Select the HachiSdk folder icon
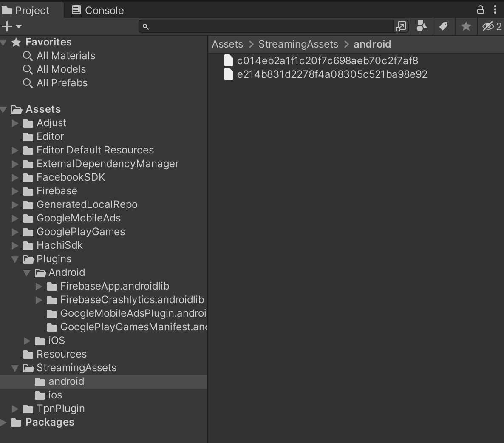This screenshot has height=443, width=504. click(28, 246)
